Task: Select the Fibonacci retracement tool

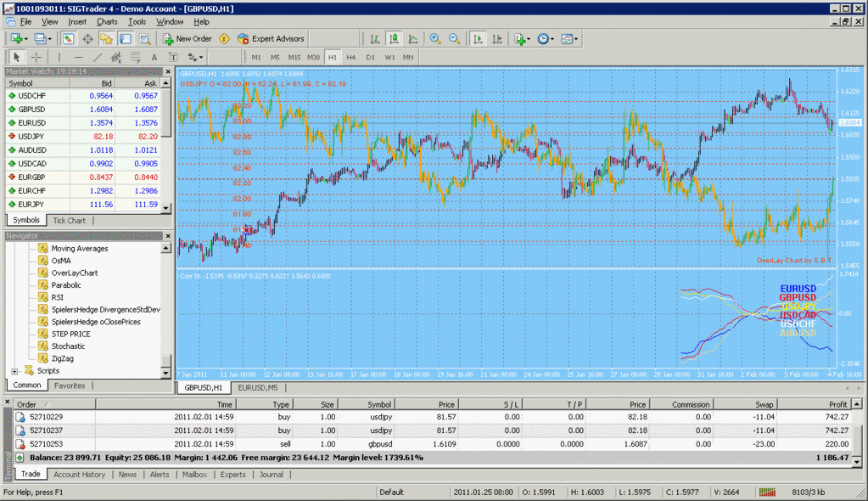Action: (135, 57)
